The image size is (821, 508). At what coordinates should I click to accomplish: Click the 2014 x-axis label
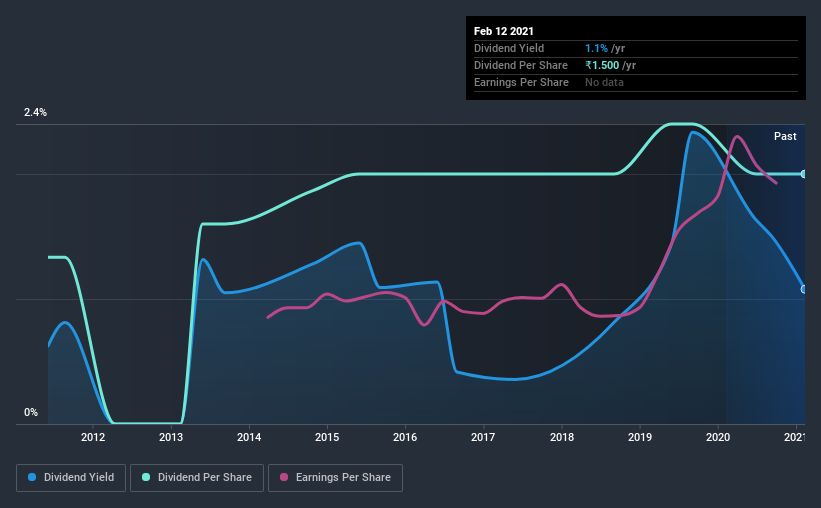[x=249, y=437]
